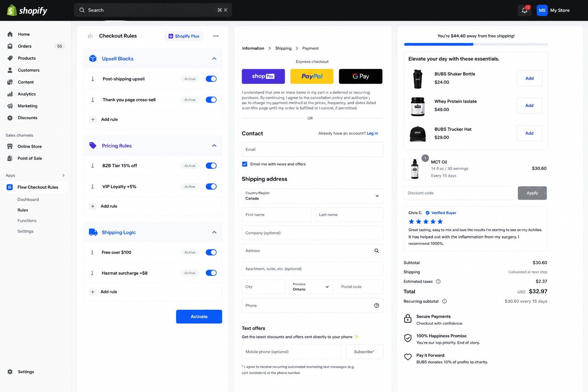Open the notifications bell icon
Viewport: 588px width, 392px height.
click(524, 10)
